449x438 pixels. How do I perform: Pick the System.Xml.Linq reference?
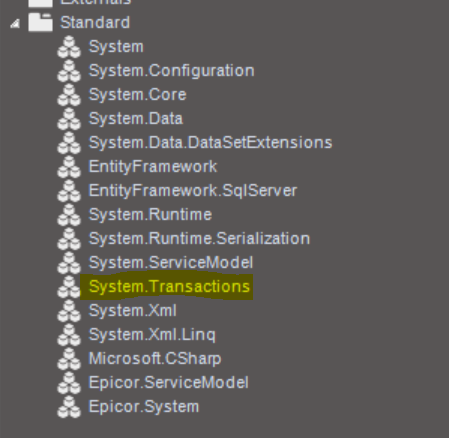coord(152,335)
